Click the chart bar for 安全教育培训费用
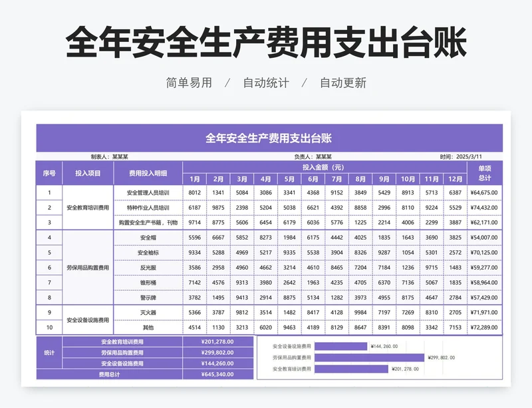The image size is (532, 408). (351, 369)
